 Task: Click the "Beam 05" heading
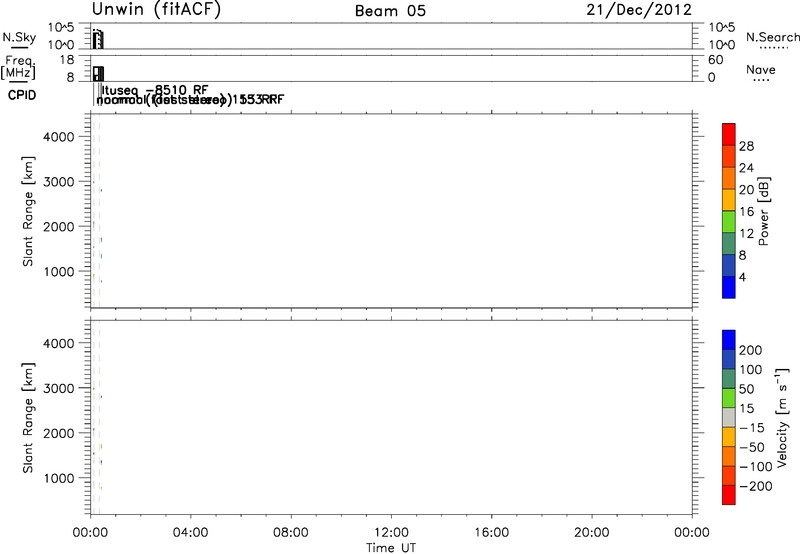(390, 11)
